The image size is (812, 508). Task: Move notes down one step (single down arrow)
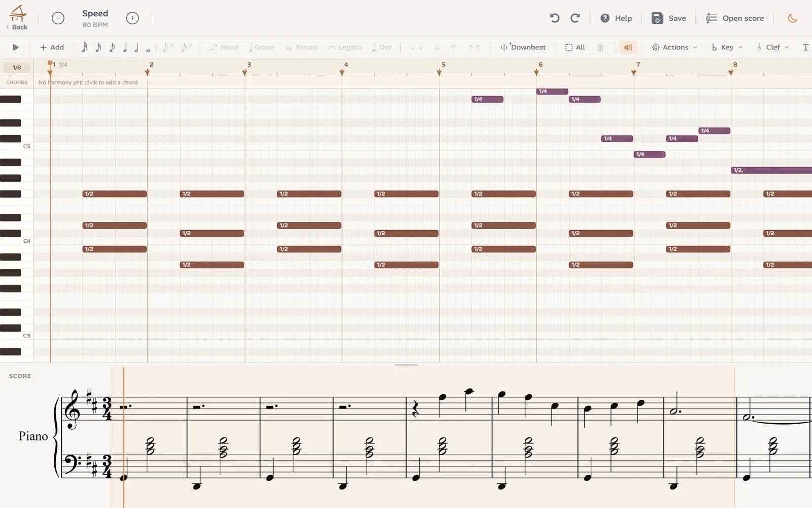tap(437, 47)
